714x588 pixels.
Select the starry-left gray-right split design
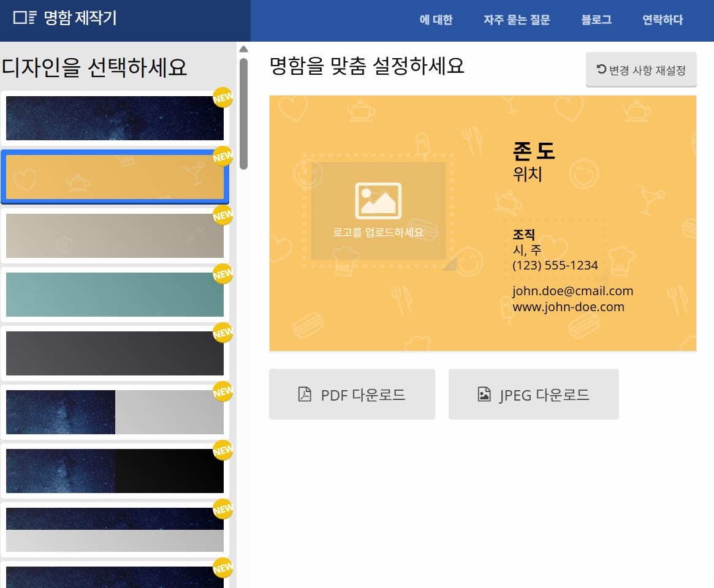115,412
